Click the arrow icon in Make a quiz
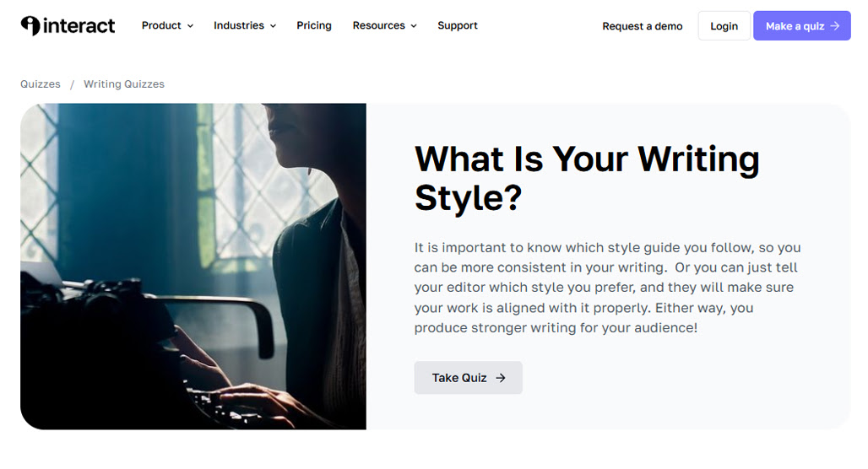Image resolution: width=868 pixels, height=469 pixels. tap(835, 26)
